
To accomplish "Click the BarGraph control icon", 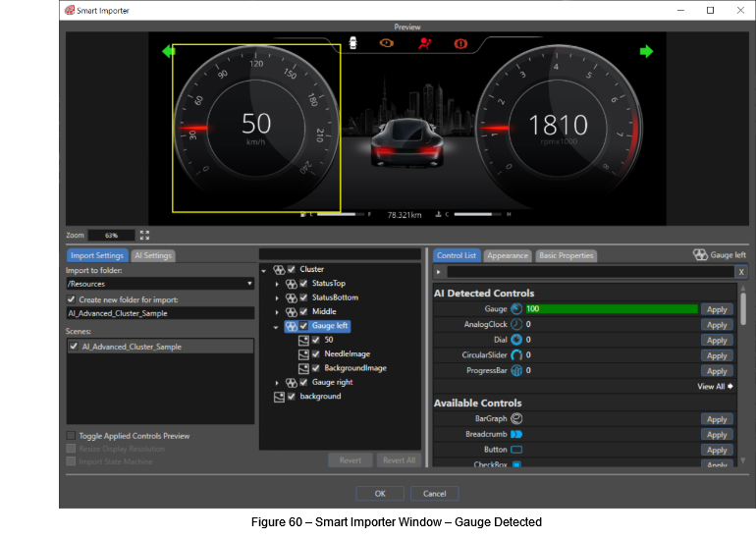I will (x=516, y=419).
